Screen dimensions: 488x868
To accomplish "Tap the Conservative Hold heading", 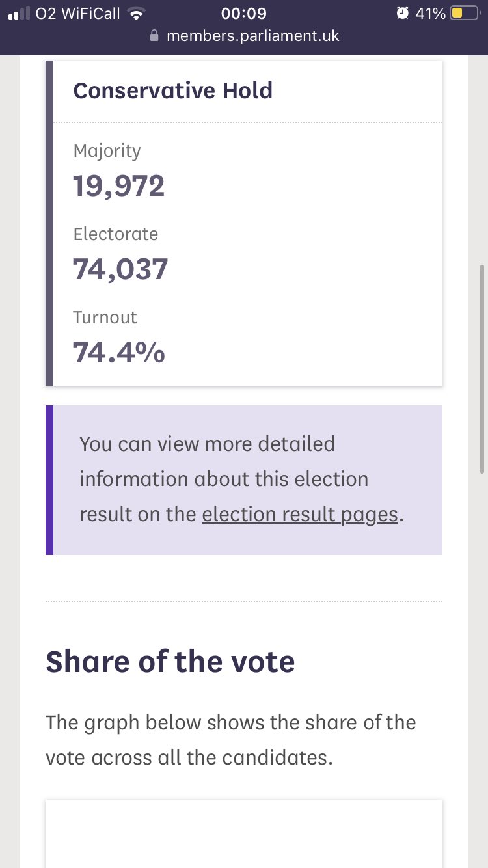I will [172, 90].
